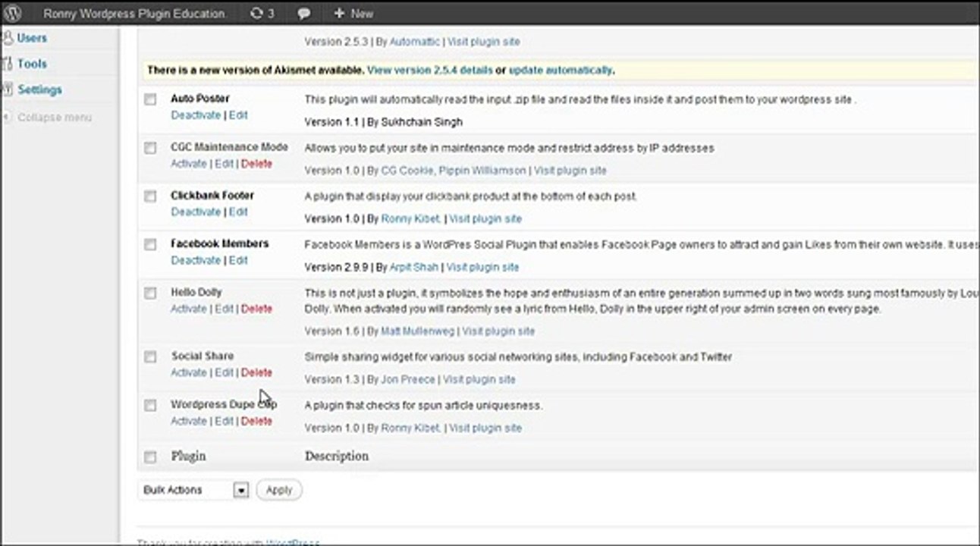
Task: Visit plugin site for Clickbank Footer
Action: 485,218
